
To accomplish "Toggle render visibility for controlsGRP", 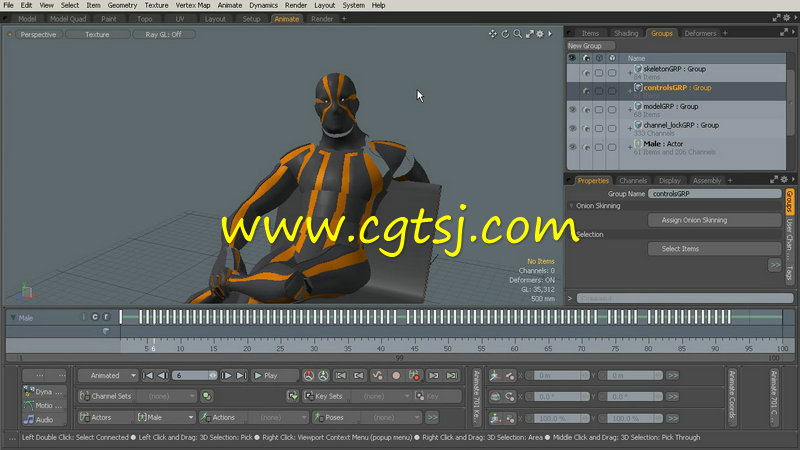I will tap(586, 91).
